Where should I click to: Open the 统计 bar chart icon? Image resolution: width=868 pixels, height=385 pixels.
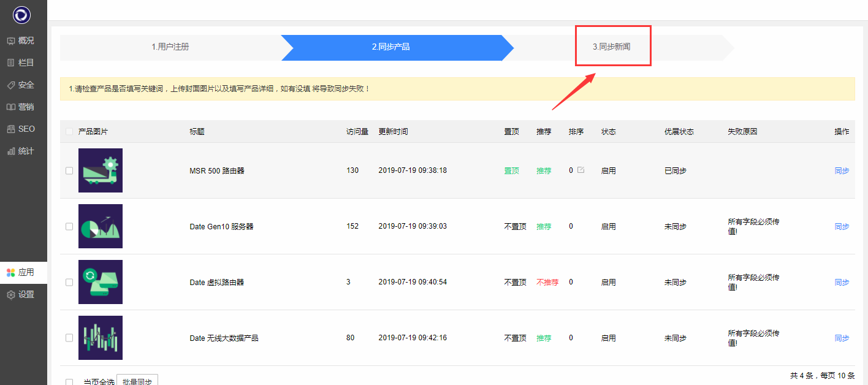point(11,151)
